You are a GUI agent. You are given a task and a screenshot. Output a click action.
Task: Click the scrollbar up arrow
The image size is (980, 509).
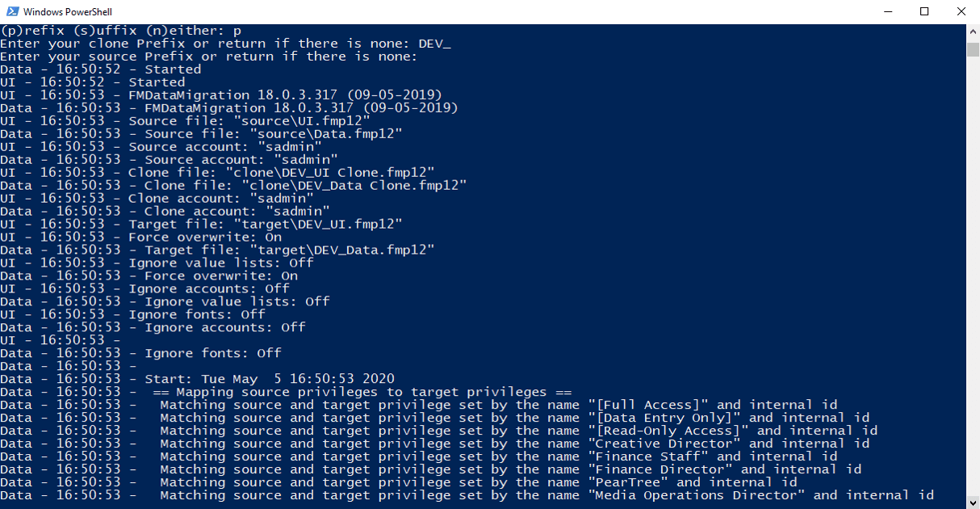pyautogui.click(x=973, y=32)
